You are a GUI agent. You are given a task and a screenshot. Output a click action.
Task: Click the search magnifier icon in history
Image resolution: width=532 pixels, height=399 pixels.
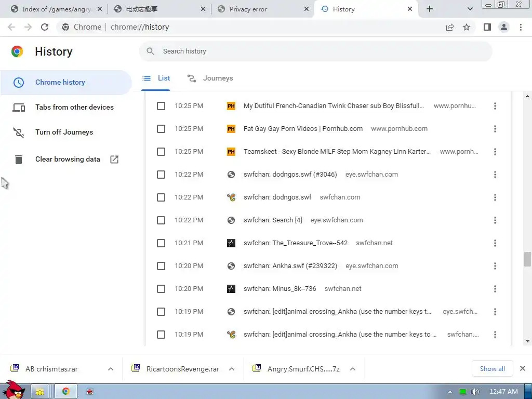click(x=150, y=51)
